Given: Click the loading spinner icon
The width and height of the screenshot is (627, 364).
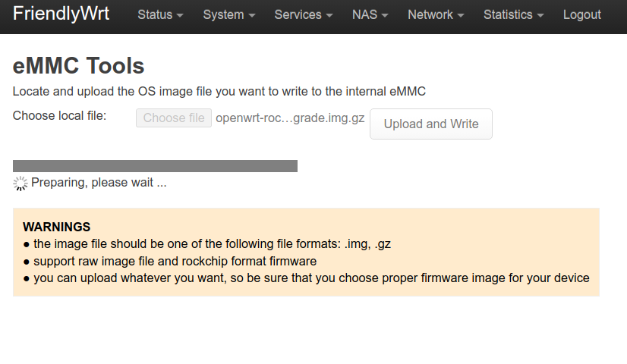Looking at the screenshot, I should click(20, 183).
